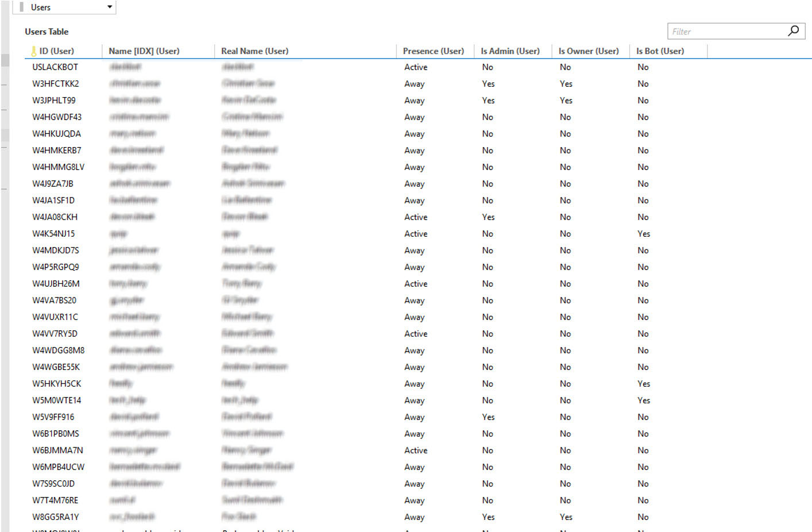
Task: Click the Yes Is Admin cell for W5V9FF916
Action: [x=488, y=417]
